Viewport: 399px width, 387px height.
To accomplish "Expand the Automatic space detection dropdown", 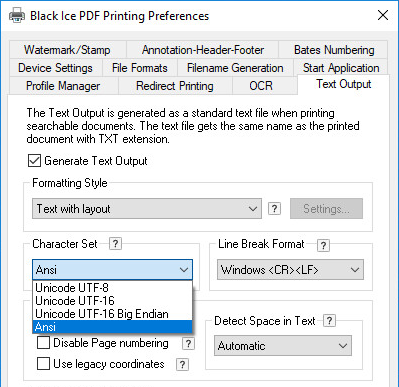I will coord(283,346).
